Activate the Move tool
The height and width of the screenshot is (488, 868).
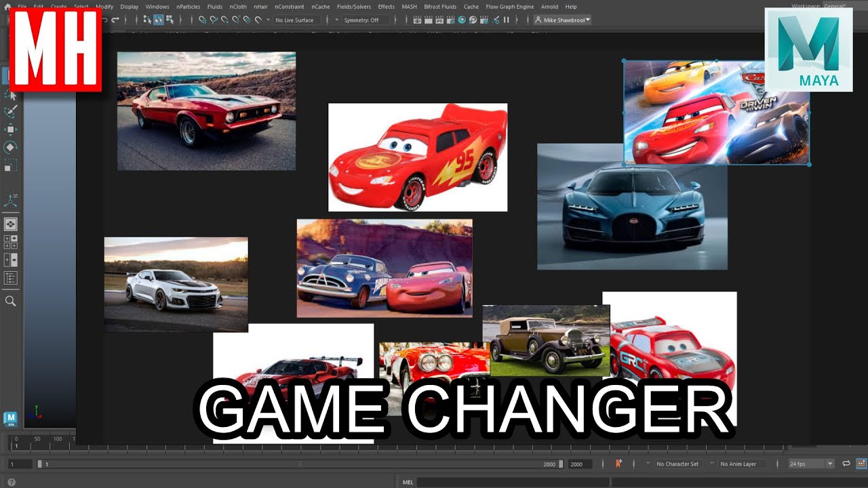coord(11,129)
